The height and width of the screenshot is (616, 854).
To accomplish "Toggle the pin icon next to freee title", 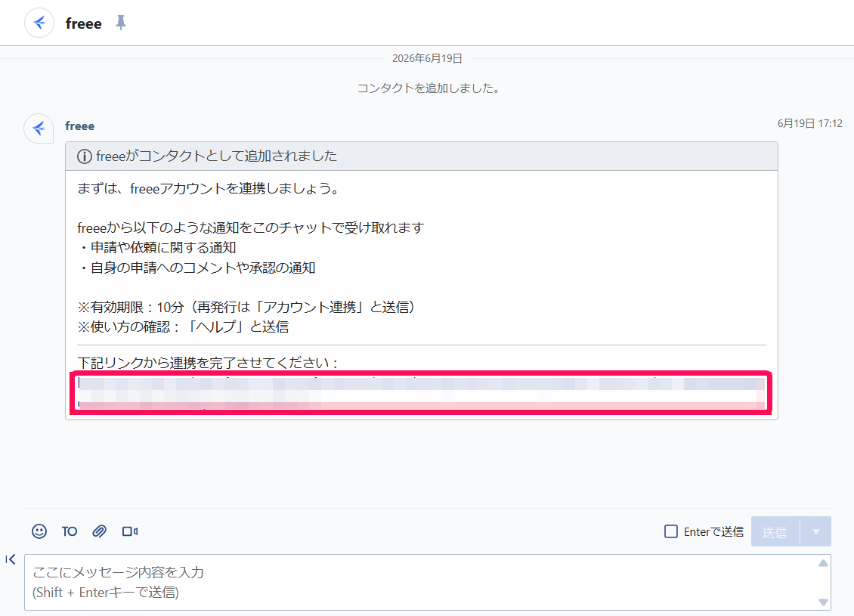I will pyautogui.click(x=121, y=23).
